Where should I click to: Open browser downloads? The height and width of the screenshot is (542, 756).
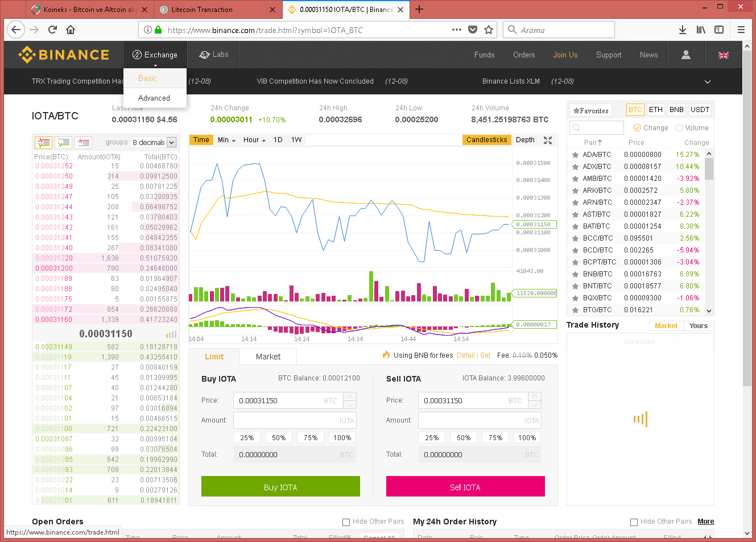[683, 30]
